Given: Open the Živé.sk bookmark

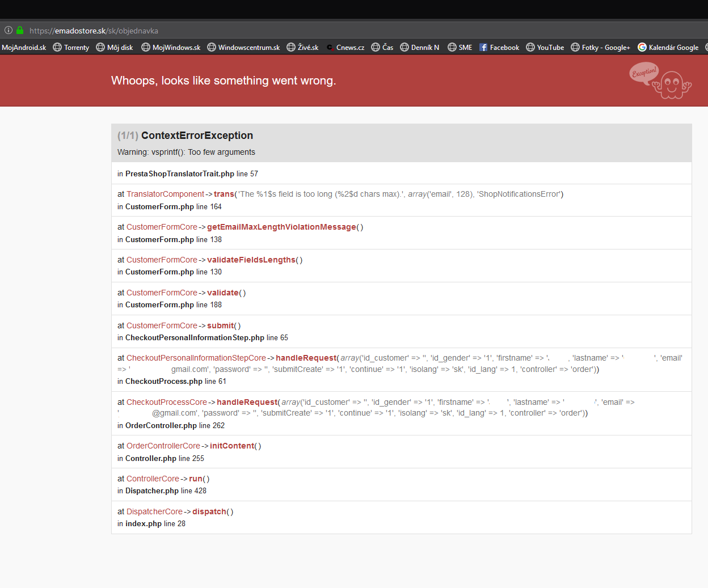Looking at the screenshot, I should tap(302, 48).
